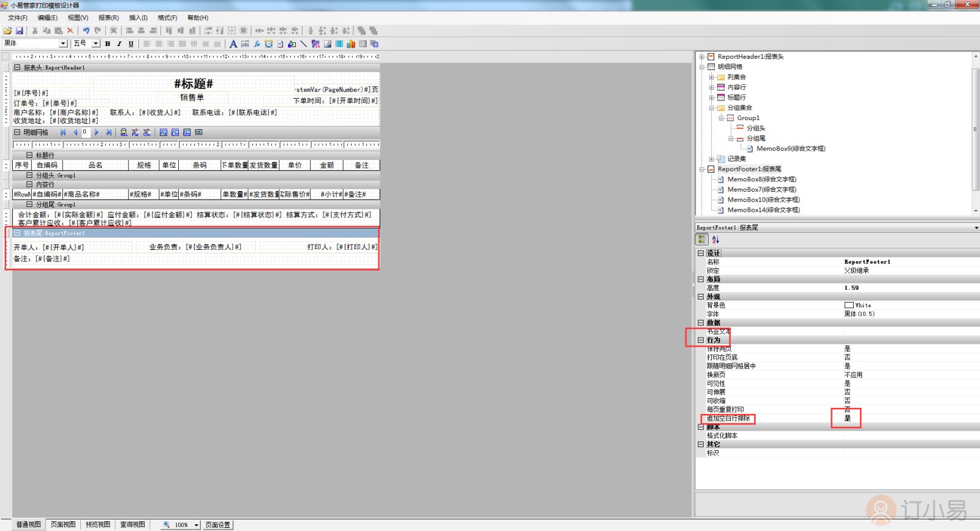980x531 pixels.
Task: Insert picture box icon
Action: 328,44
